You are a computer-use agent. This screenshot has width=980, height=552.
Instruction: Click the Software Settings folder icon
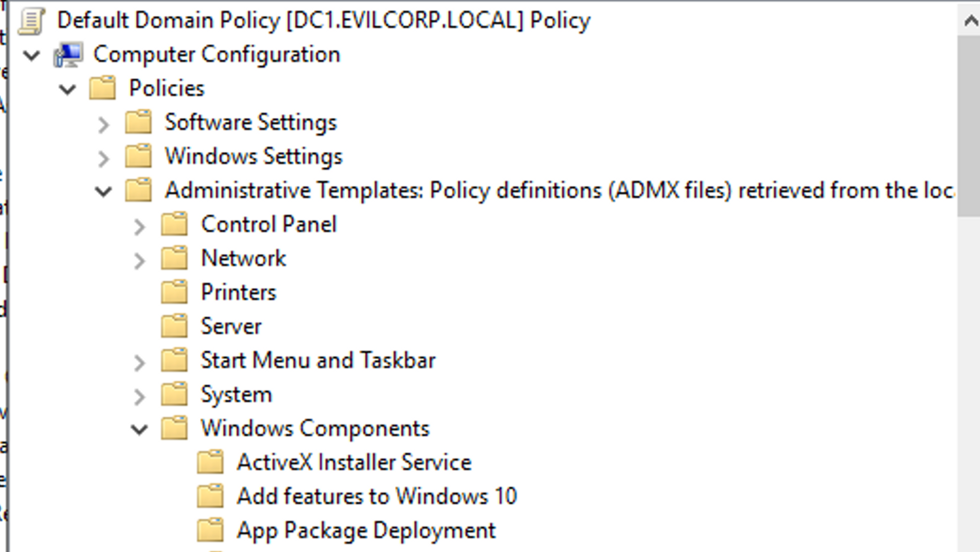pyautogui.click(x=139, y=122)
